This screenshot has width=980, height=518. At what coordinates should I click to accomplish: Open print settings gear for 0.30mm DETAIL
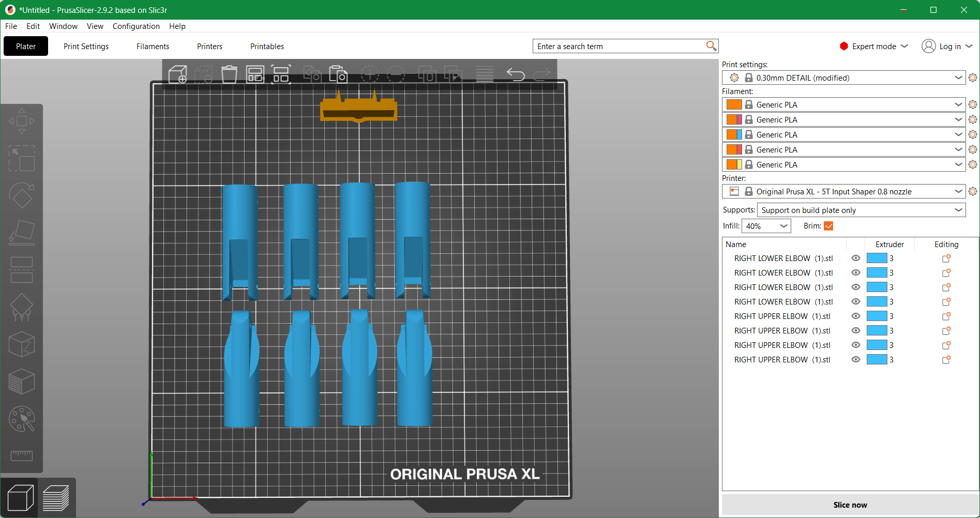coord(973,78)
